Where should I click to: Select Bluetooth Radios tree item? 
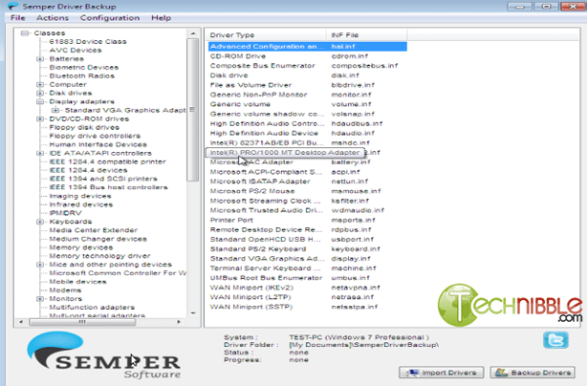82,76
